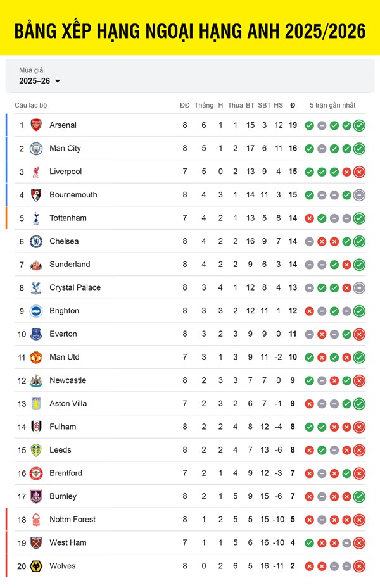Viewport: 380px width, 588px height.
Task: Click the '5 trận gần nhất' header
Action: click(x=332, y=105)
